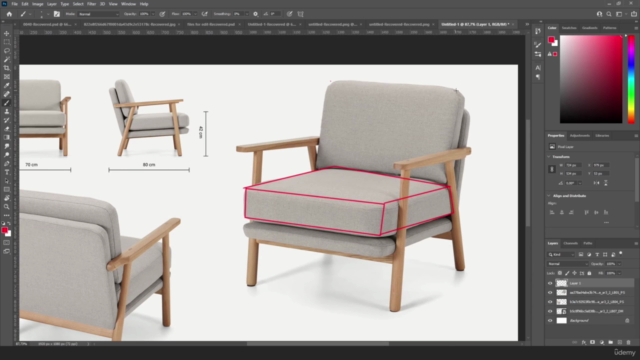This screenshot has height=360, width=640.
Task: Select the Frame tool
Action: click(7, 77)
